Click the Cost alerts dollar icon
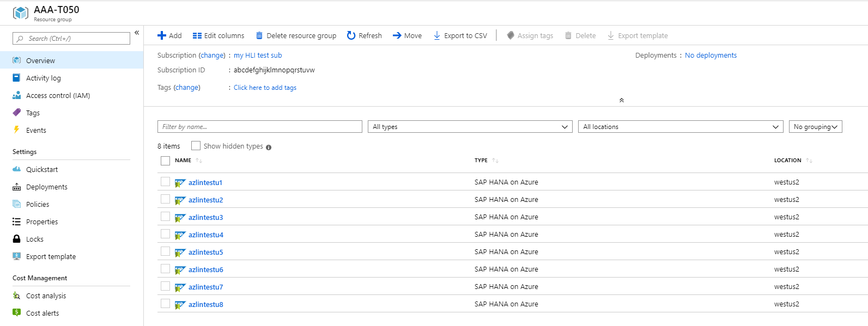 coord(17,313)
